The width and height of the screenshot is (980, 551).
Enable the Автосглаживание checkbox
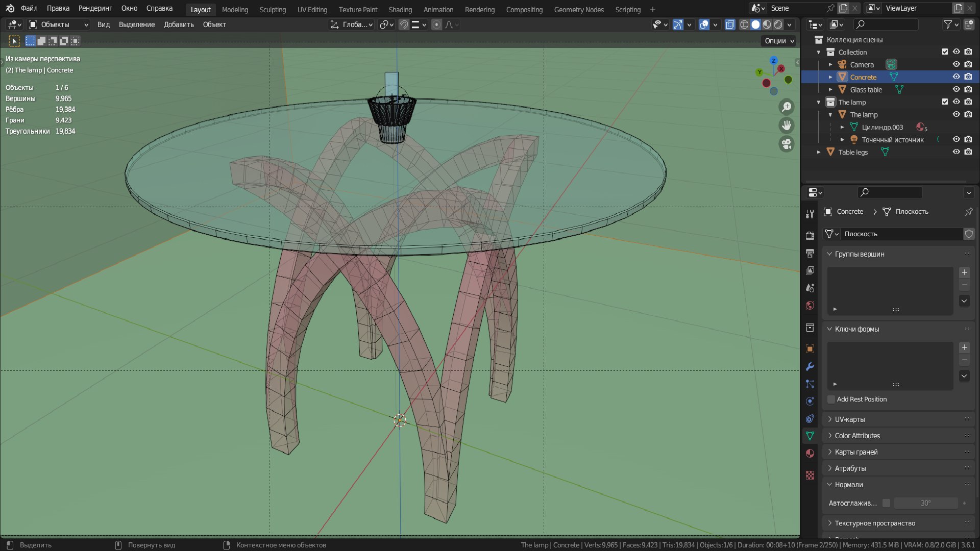(x=886, y=503)
